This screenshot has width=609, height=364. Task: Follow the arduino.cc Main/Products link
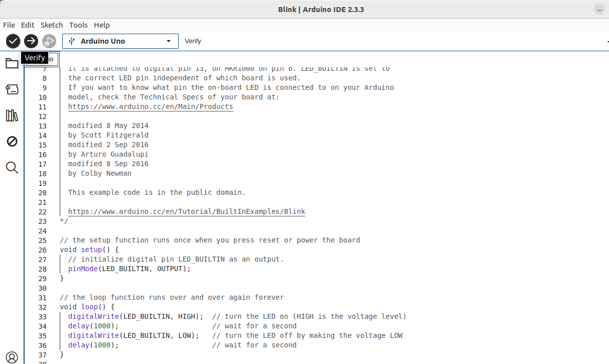(151, 106)
